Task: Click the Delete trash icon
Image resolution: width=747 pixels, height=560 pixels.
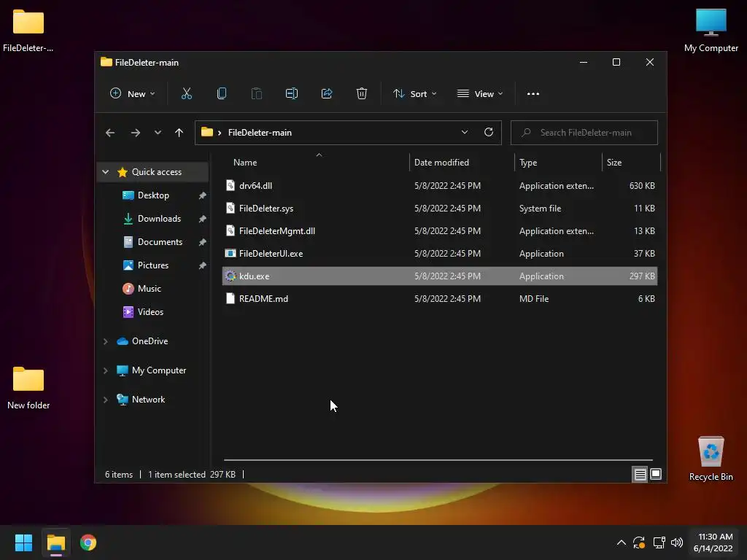Action: click(362, 94)
